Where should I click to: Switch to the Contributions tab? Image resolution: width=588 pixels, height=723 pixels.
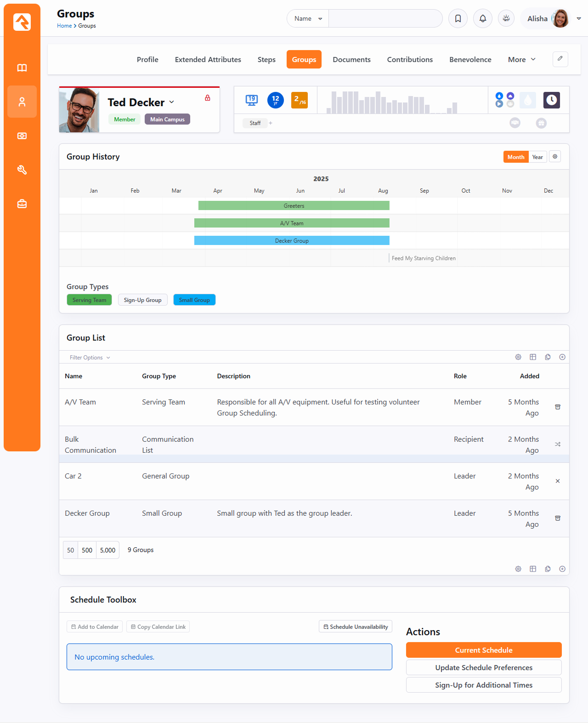(410, 60)
